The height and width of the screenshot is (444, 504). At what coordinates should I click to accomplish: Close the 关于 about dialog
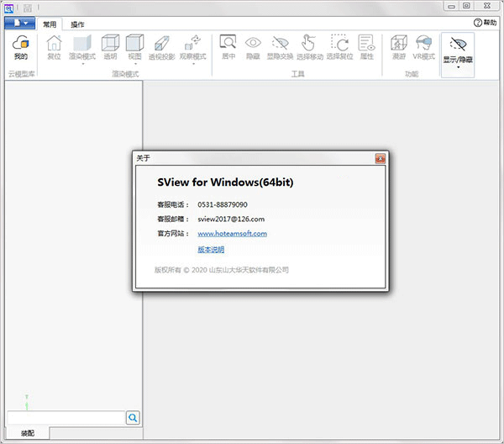(x=381, y=157)
